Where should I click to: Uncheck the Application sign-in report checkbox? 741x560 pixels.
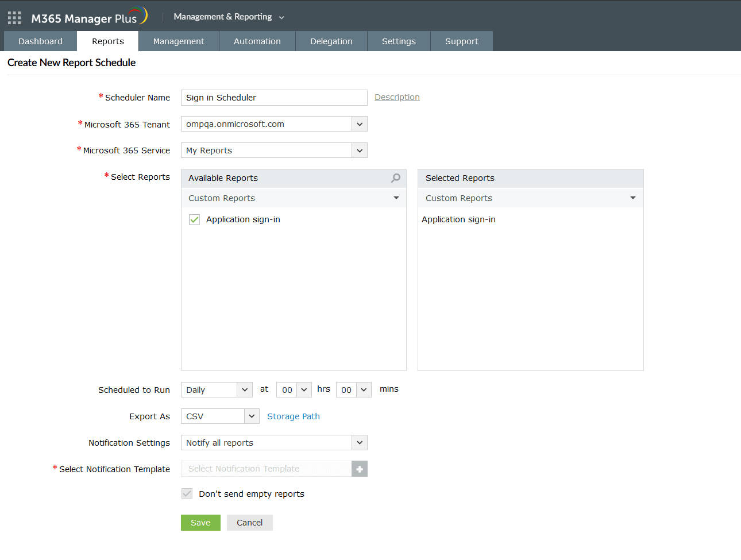(194, 219)
